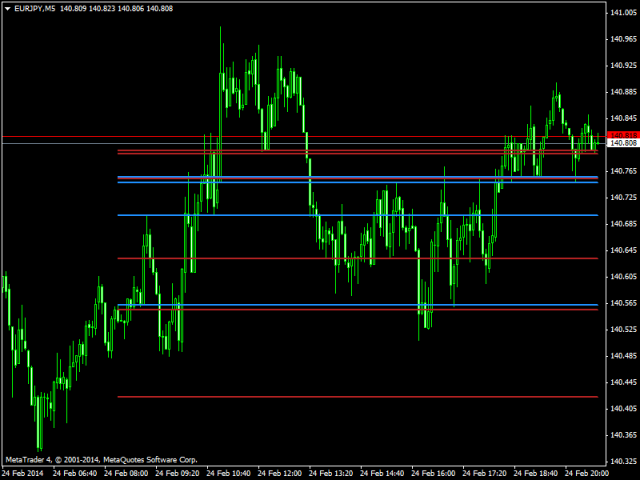Click the 24 Feb 13:20 time label

pyautogui.click(x=331, y=473)
